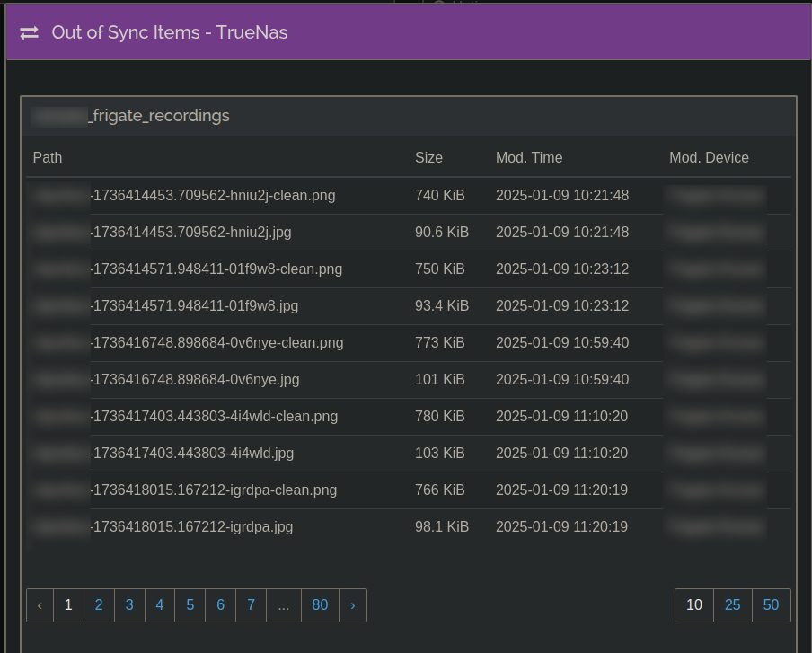Select file 1736414453.709562-hniu2j.jpg
812x653 pixels.
pyautogui.click(x=190, y=232)
